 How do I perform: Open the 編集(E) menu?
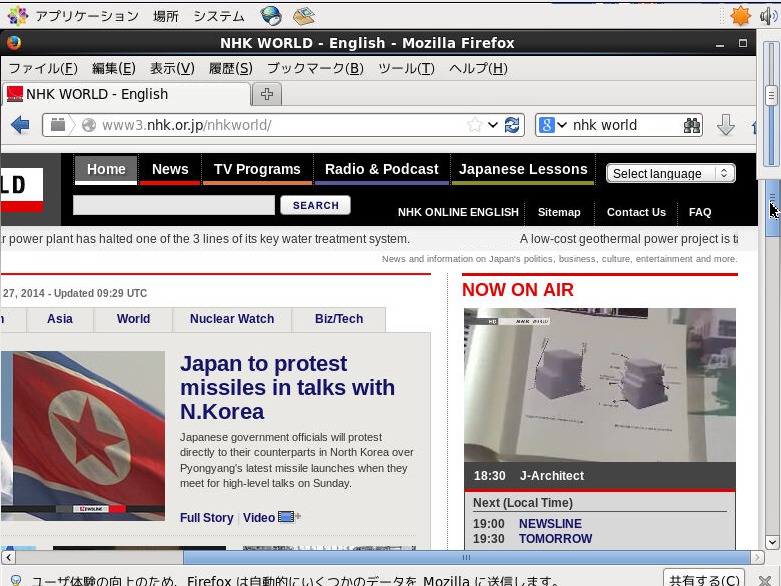click(114, 68)
